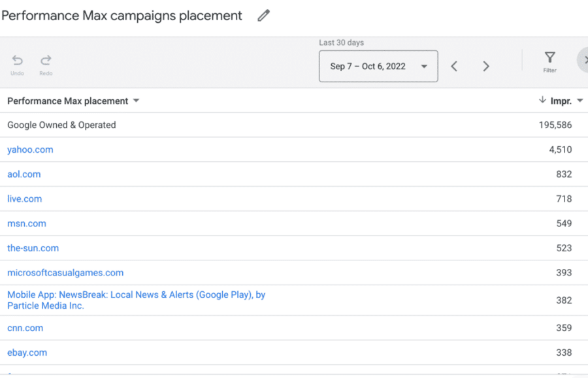Screen dimensions: 588x378
Task: Click the microsoftcasualgames.com link
Action: 65,273
